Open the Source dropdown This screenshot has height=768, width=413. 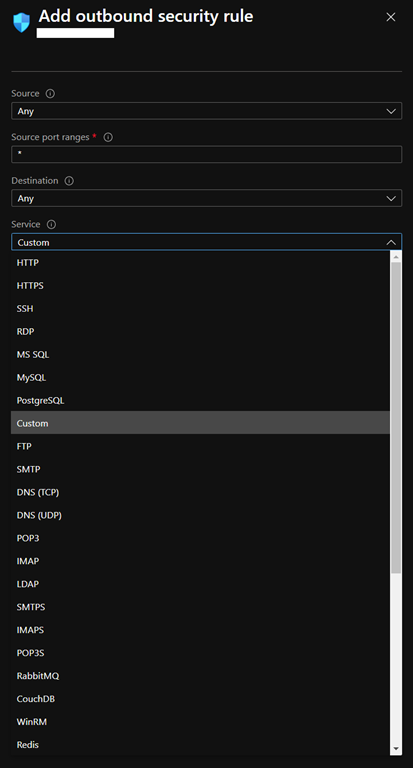(x=206, y=111)
